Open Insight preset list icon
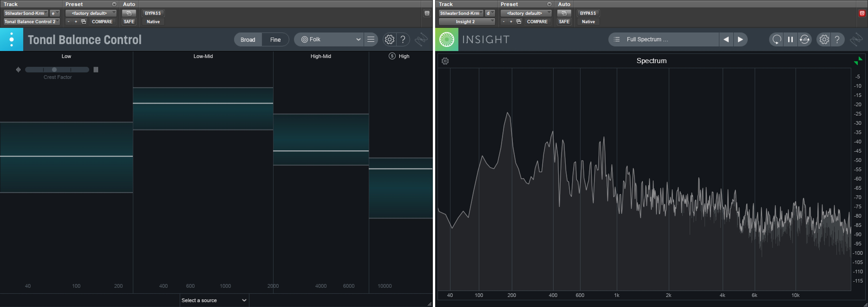Viewport: 868px width, 307px height. [x=617, y=39]
